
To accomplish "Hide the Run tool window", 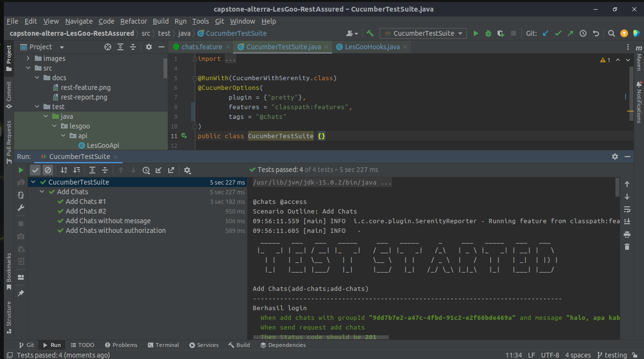I will click(x=627, y=156).
